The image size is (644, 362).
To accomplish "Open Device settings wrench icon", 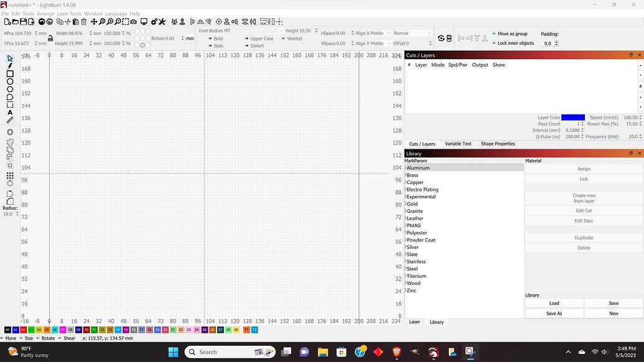I will point(162,22).
